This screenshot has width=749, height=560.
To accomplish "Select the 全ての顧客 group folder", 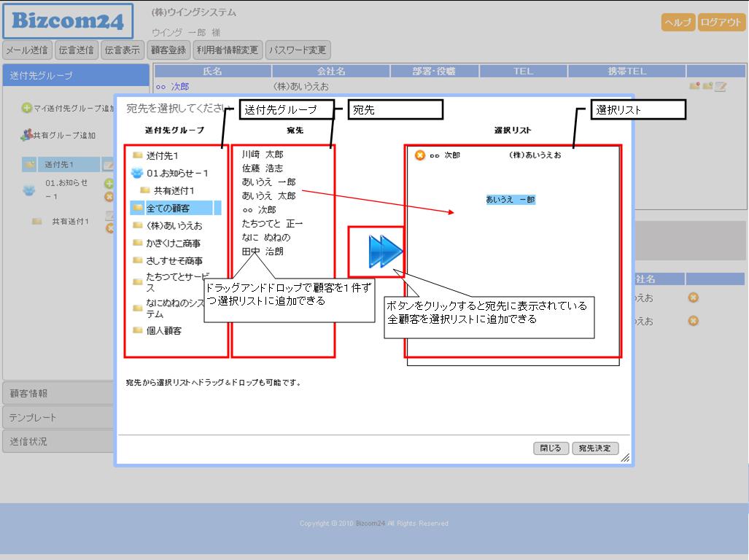I will click(x=168, y=209).
